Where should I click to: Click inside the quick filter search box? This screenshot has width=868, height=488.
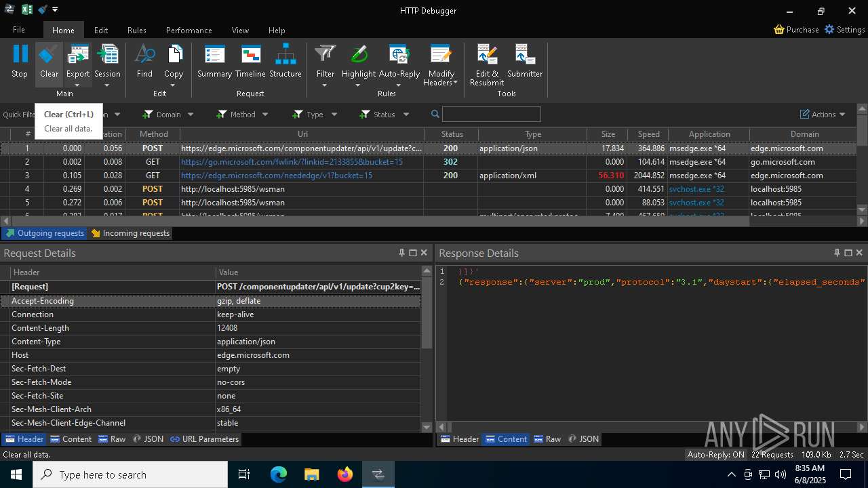pyautogui.click(x=492, y=114)
